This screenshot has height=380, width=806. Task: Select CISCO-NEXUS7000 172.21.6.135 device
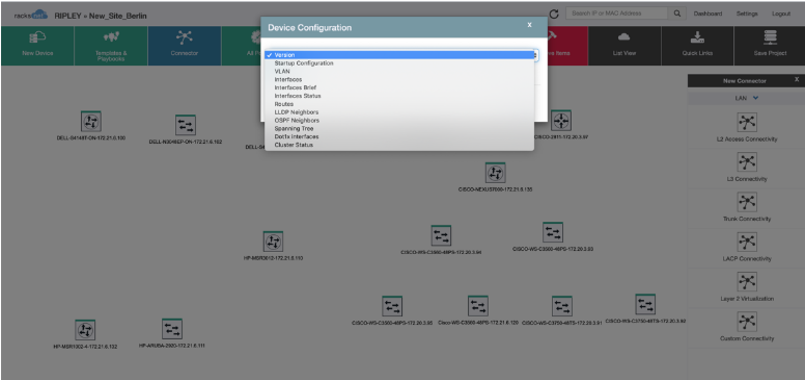(495, 173)
